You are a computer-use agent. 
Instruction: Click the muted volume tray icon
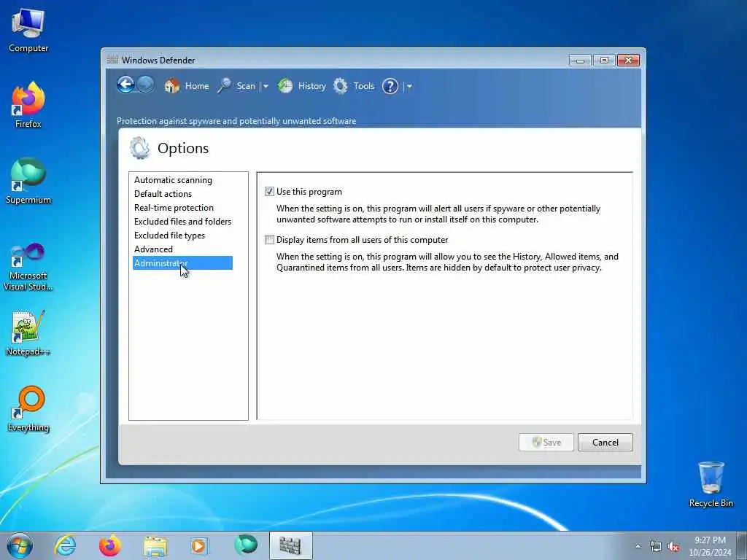click(x=673, y=547)
